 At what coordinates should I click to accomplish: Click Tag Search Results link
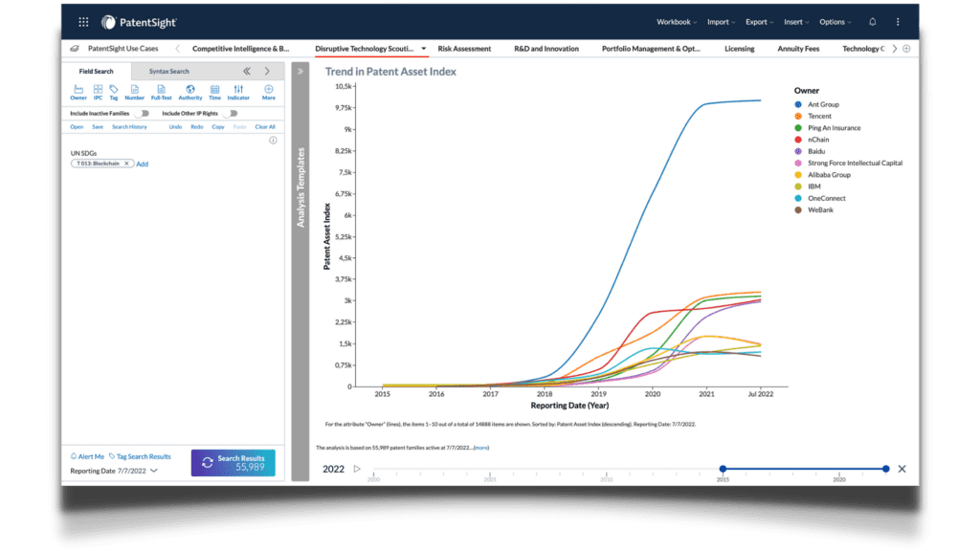(140, 456)
